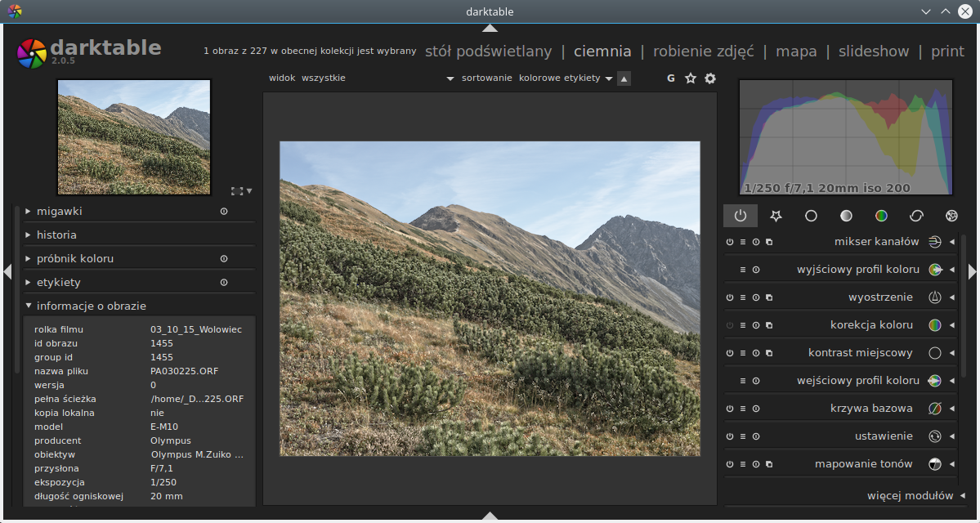The image size is (980, 523).
Task: Reset the wejściowy profil koloru module
Action: coord(755,381)
